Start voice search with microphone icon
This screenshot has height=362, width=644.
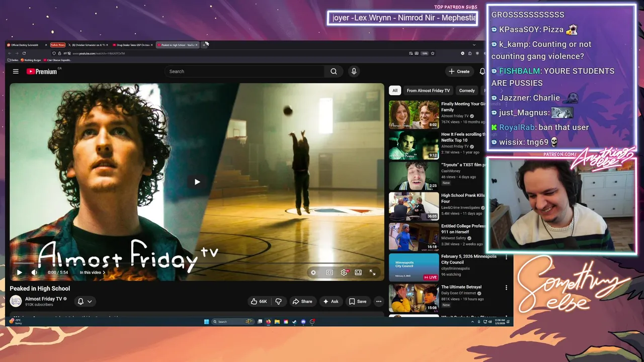pyautogui.click(x=354, y=71)
